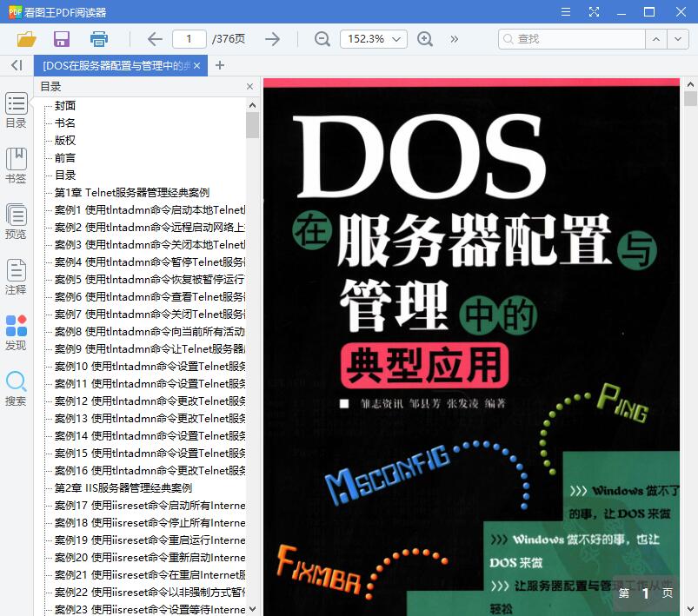The height and width of the screenshot is (616, 698).
Task: Print the PDF document
Action: [x=99, y=39]
